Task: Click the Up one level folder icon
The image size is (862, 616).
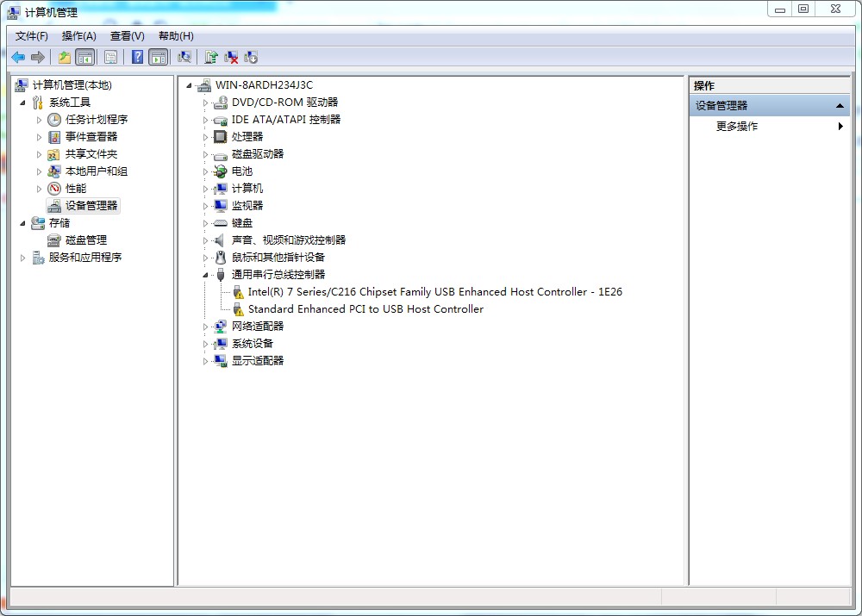Action: click(65, 58)
